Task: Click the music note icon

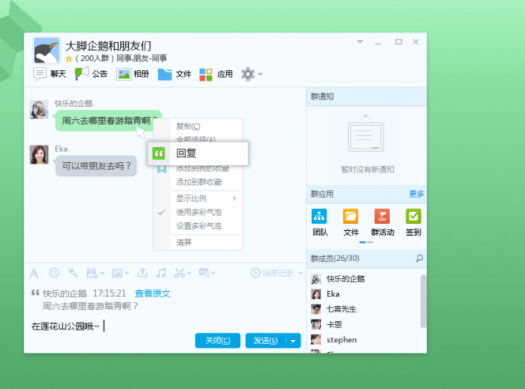Action: point(161,273)
